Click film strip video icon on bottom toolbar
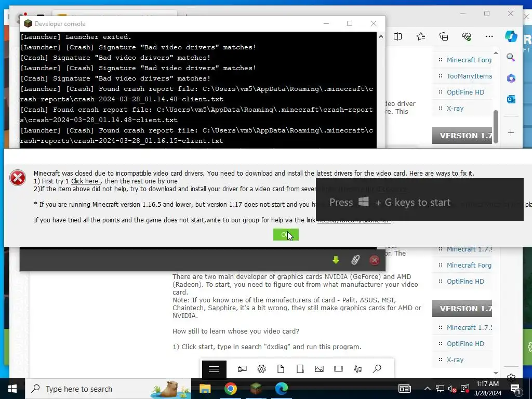The width and height of the screenshot is (532, 399). pos(338,369)
